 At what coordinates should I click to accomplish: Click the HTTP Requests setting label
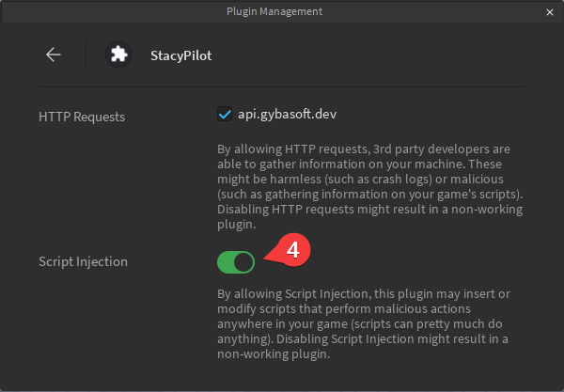82,117
